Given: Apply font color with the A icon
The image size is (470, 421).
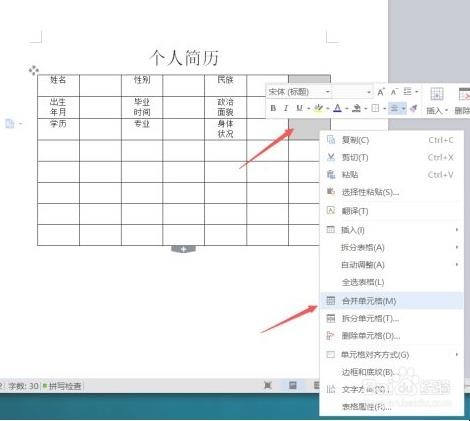Looking at the screenshot, I should 337,108.
